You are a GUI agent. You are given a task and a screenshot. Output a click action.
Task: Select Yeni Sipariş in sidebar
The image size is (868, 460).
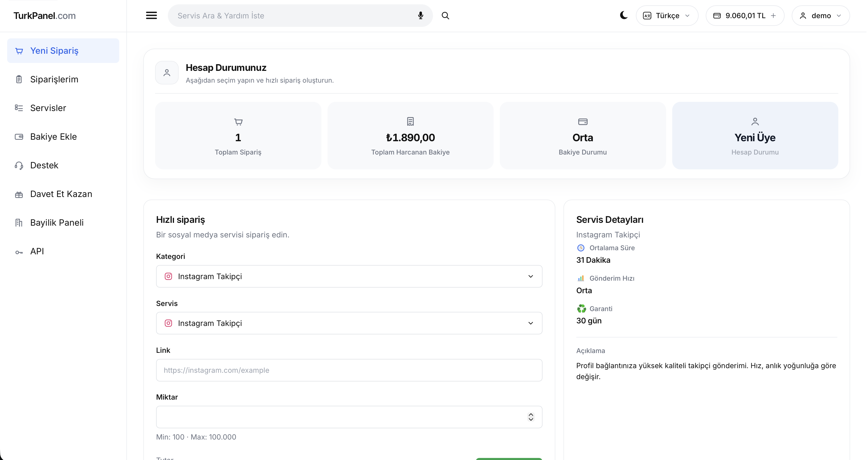(63, 51)
